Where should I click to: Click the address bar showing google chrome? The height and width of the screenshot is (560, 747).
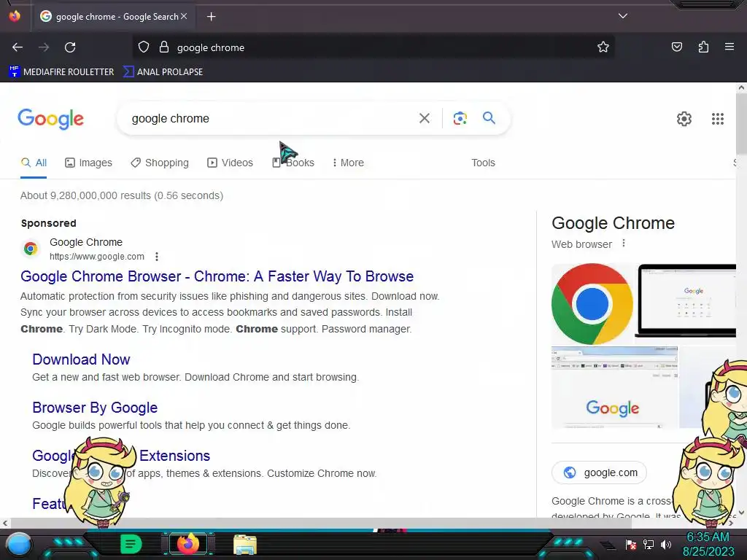[x=373, y=47]
